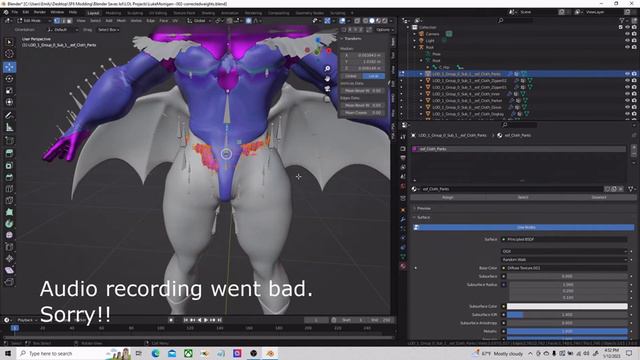Screen dimensions: 640x360
Task: Select the Cursor tool in viewport toolbar
Action: click(x=9, y=54)
